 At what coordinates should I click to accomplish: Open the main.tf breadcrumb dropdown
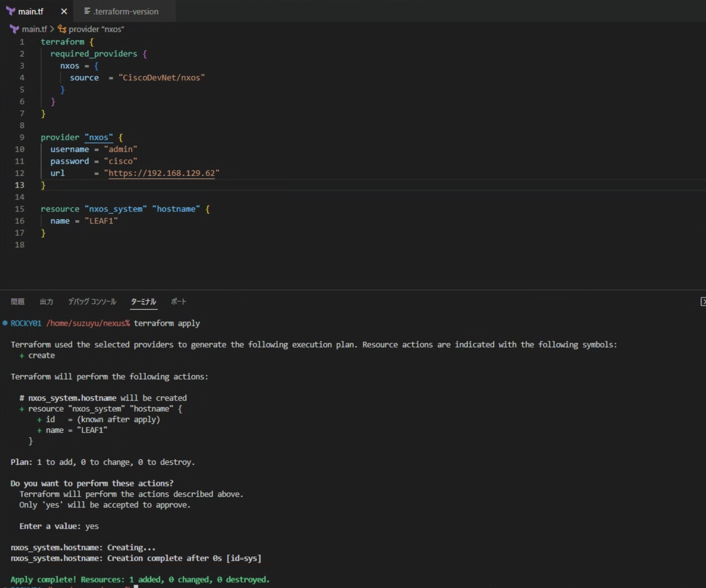point(34,29)
